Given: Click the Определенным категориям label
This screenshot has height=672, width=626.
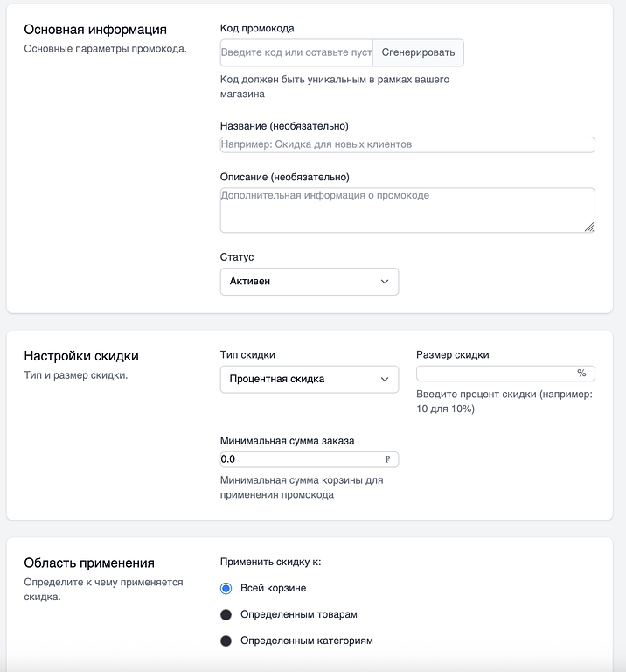Looking at the screenshot, I should coord(307,640).
